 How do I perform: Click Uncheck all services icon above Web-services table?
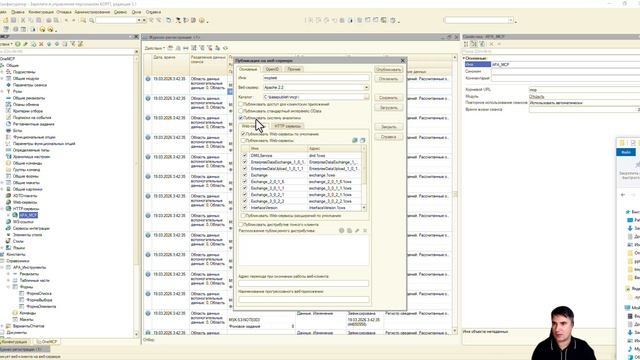(362, 140)
